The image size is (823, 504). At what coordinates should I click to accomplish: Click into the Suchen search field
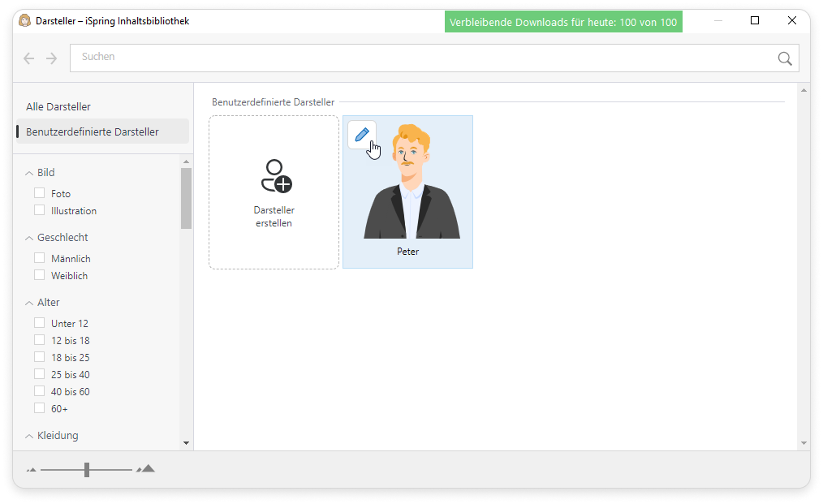click(x=422, y=58)
